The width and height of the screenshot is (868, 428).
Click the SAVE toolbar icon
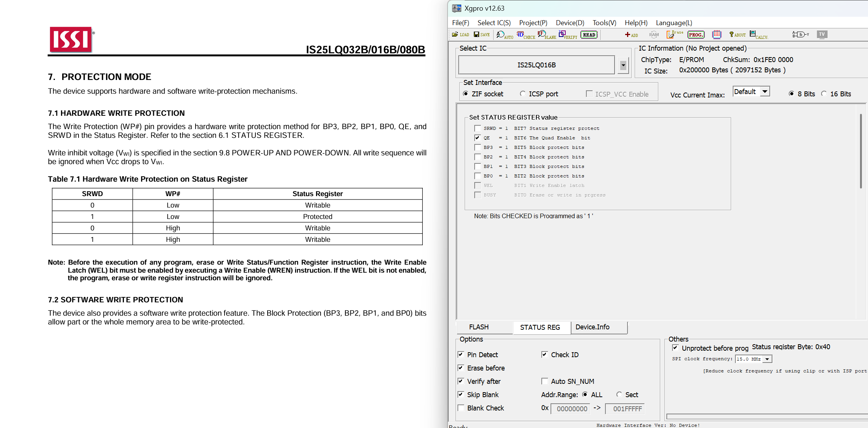tap(481, 35)
